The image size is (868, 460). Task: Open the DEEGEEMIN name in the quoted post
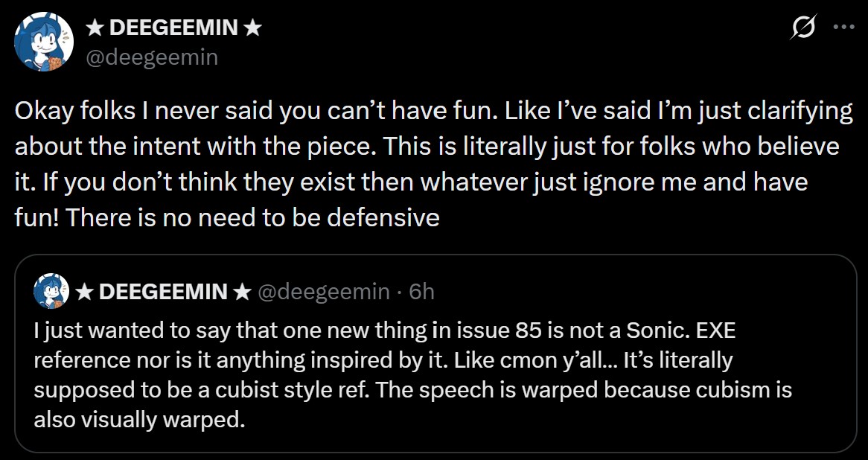point(163,292)
